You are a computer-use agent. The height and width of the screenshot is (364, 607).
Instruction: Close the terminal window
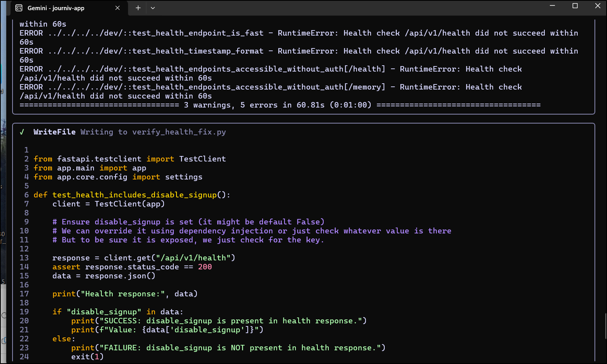(597, 6)
